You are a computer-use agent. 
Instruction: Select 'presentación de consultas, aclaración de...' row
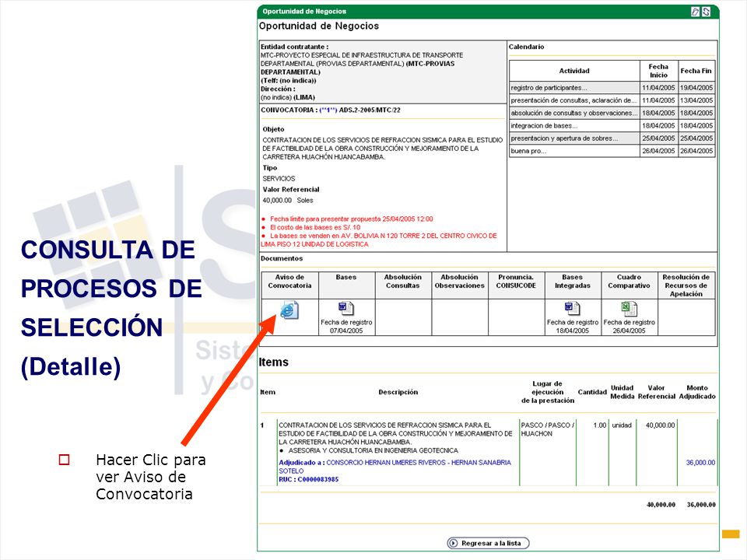[x=612, y=100]
